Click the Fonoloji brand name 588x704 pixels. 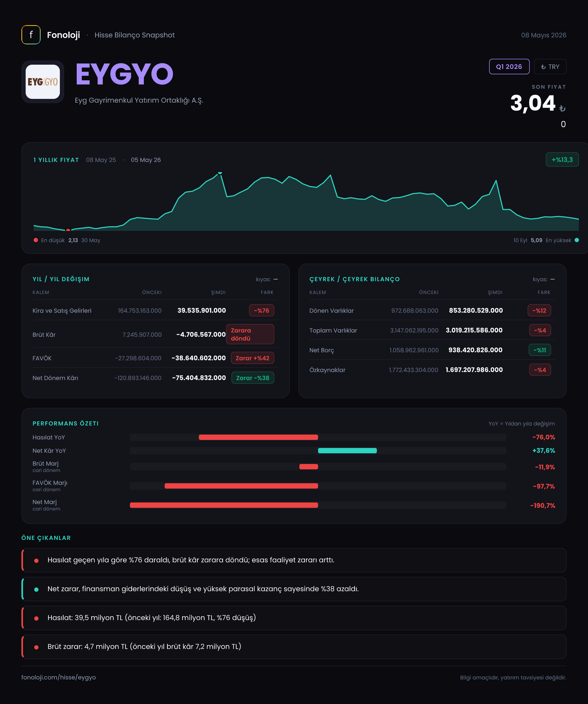coord(63,35)
